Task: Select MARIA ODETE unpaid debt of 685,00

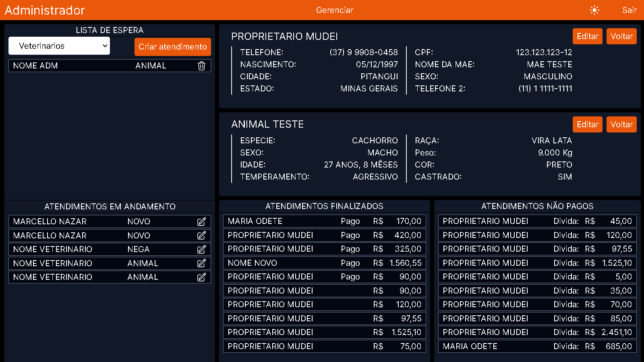Action: tap(537, 346)
